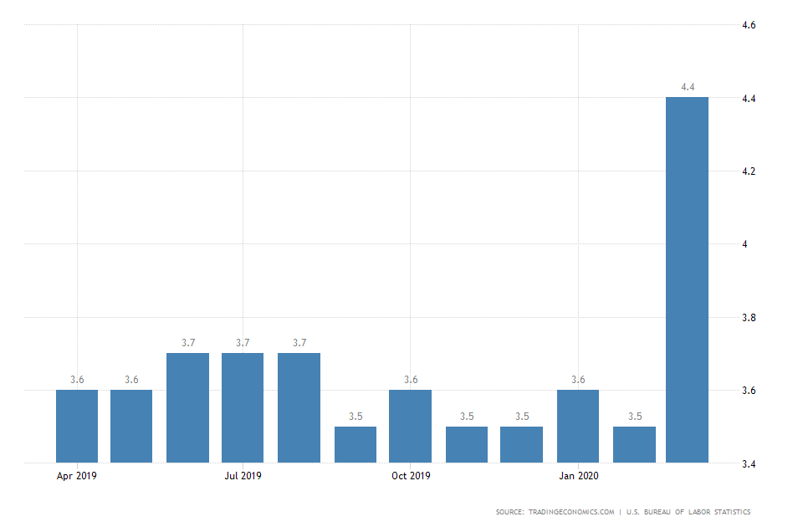This screenshot has height=532, width=798.
Task: Select the bar labeled 3.6 above Jan 2020
Action: tap(578, 422)
